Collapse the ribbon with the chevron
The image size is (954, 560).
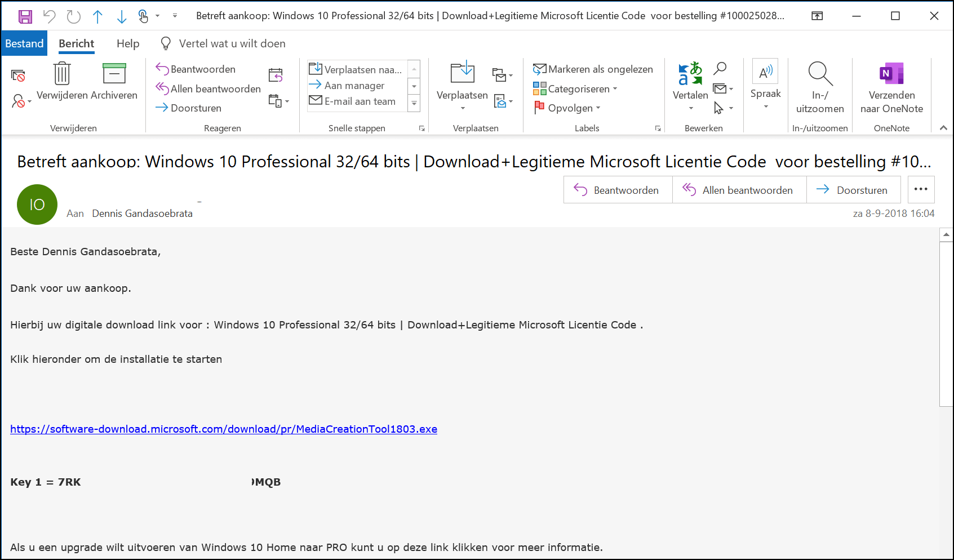(943, 128)
